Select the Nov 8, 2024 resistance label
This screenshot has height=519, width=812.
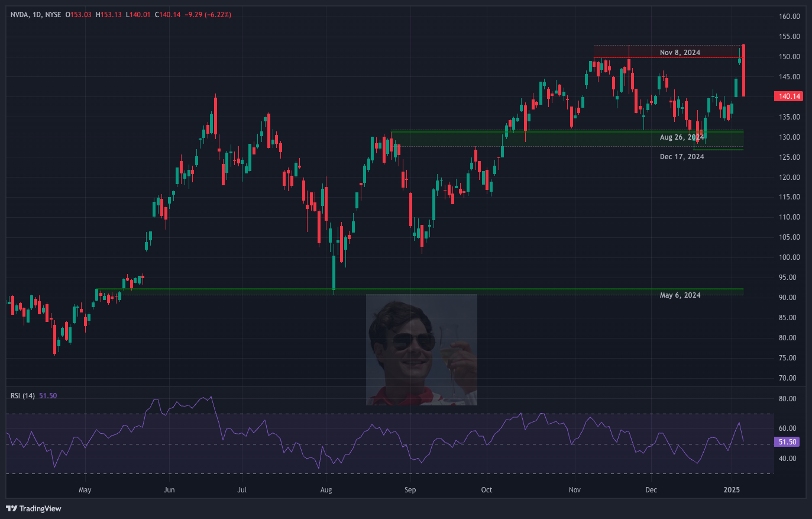tap(680, 53)
